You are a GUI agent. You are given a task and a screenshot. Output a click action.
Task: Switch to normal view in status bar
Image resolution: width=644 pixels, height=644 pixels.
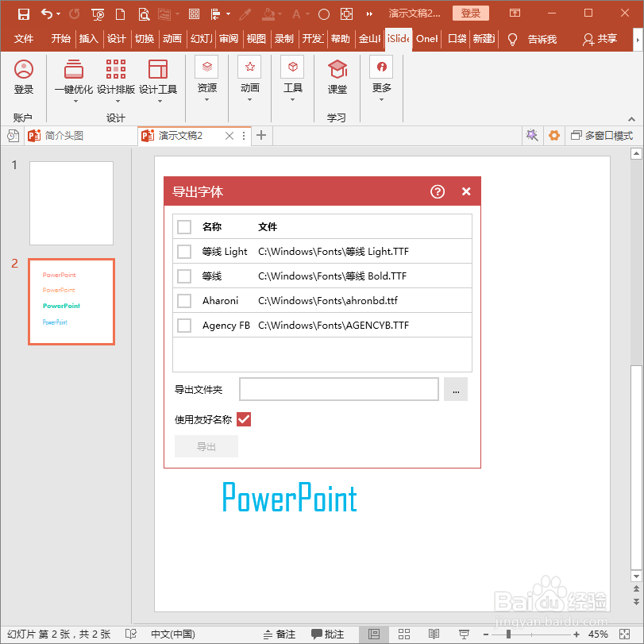click(374, 634)
